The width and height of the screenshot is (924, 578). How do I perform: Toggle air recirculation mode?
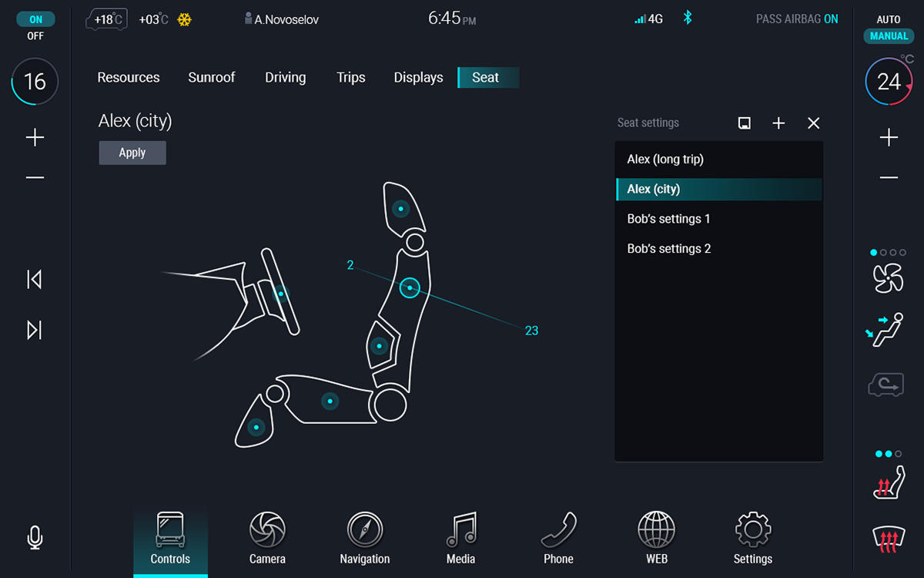[x=885, y=385]
